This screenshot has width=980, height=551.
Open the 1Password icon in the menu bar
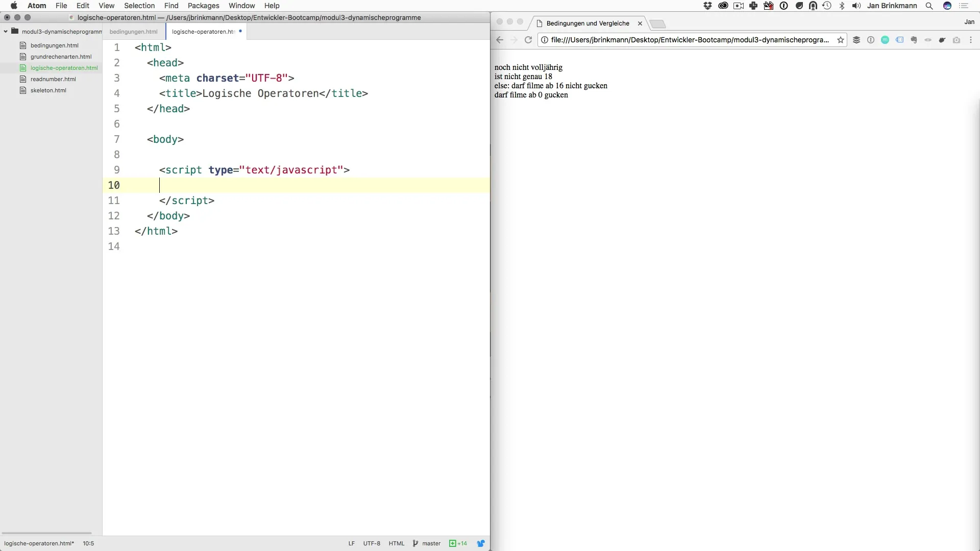[783, 6]
